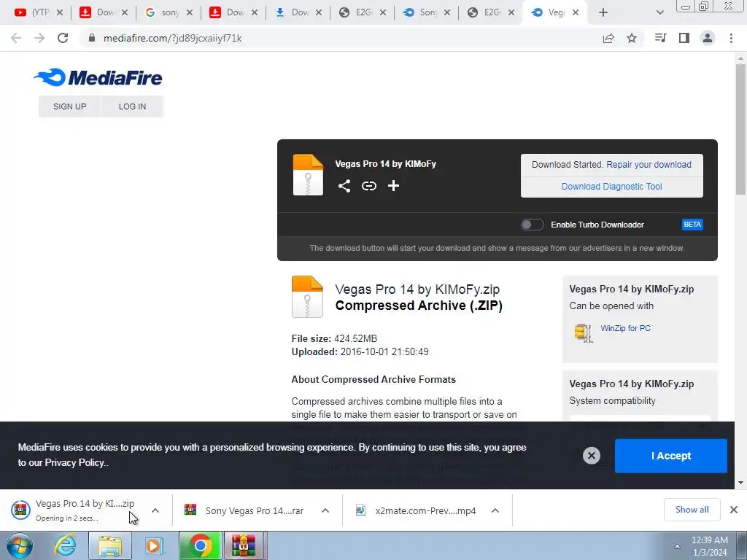The image size is (747, 560).
Task: Open the Chrome three-dot menu
Action: 731,38
